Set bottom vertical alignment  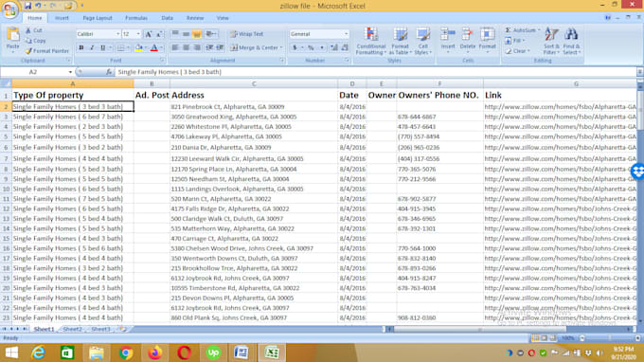tap(197, 34)
